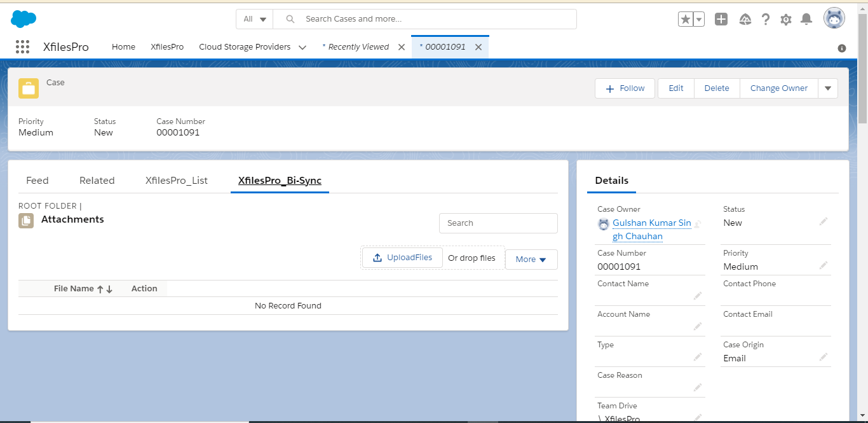Switch to the Feed tab

click(37, 181)
